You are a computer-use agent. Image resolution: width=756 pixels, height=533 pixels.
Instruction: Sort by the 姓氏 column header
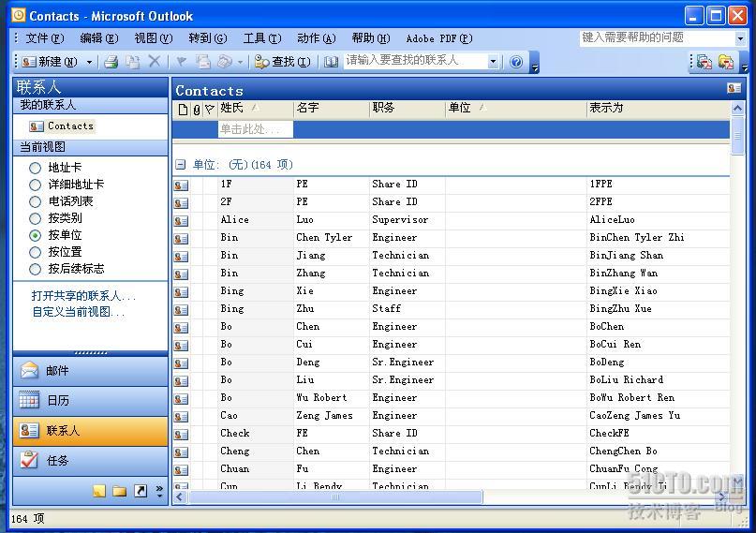tap(256, 108)
